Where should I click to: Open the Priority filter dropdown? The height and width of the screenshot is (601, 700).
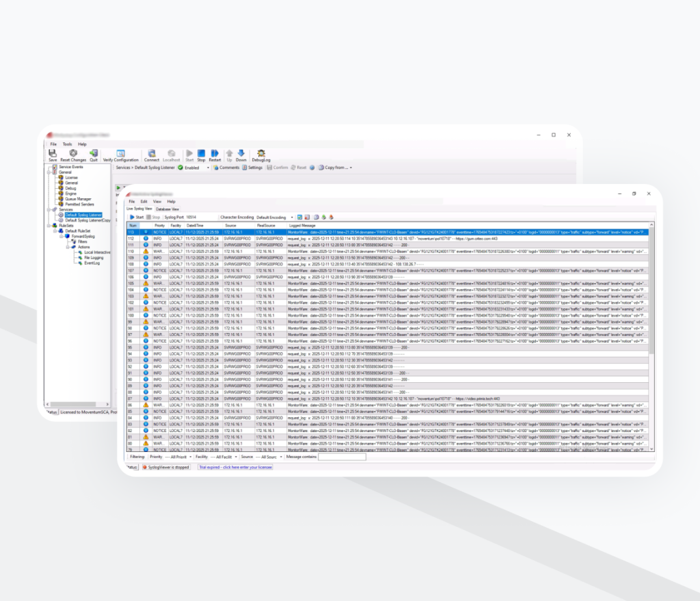pos(186,457)
